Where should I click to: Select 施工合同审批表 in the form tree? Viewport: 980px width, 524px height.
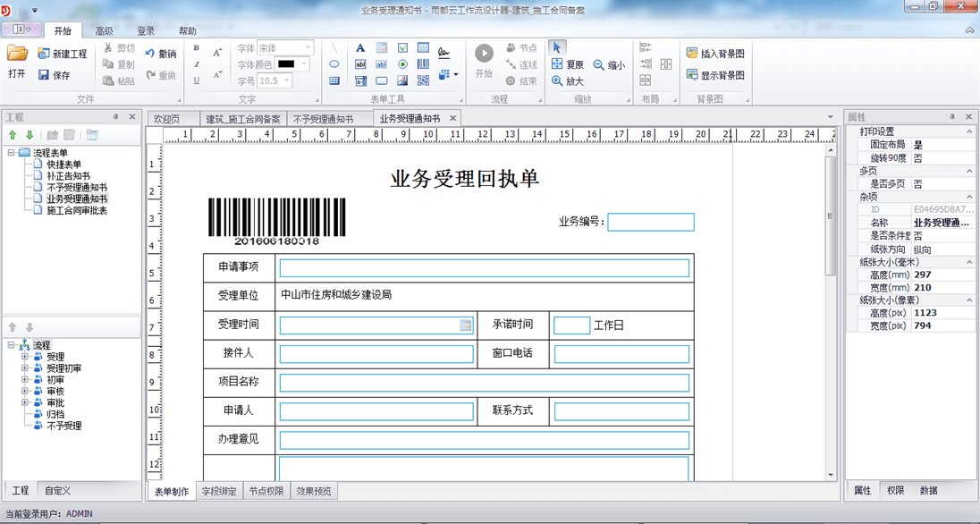click(77, 211)
